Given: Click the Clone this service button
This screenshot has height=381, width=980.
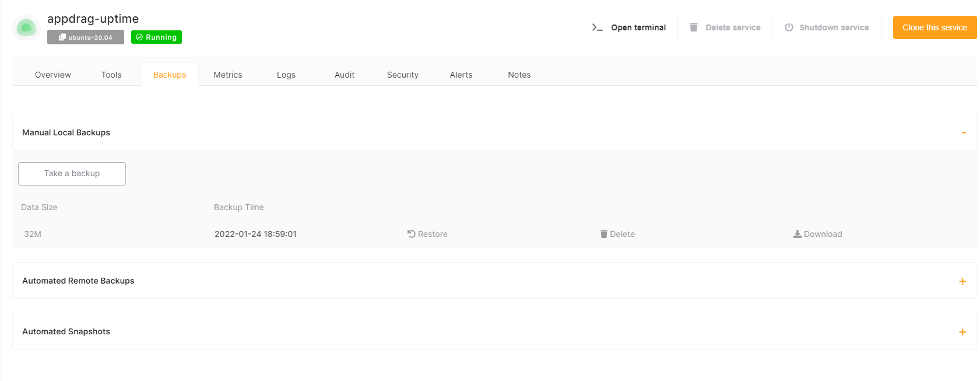Looking at the screenshot, I should tap(935, 27).
